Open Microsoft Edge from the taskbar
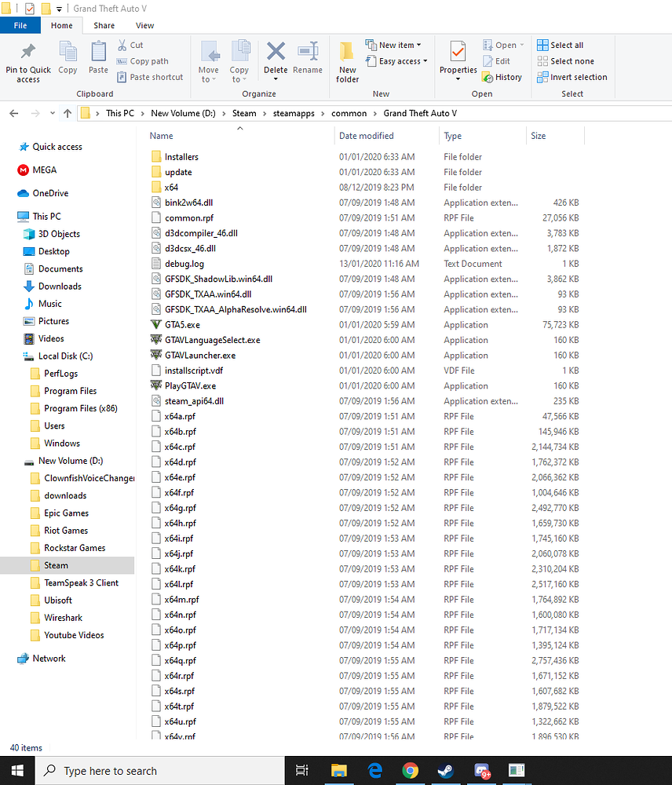The height and width of the screenshot is (785, 672). click(x=374, y=771)
